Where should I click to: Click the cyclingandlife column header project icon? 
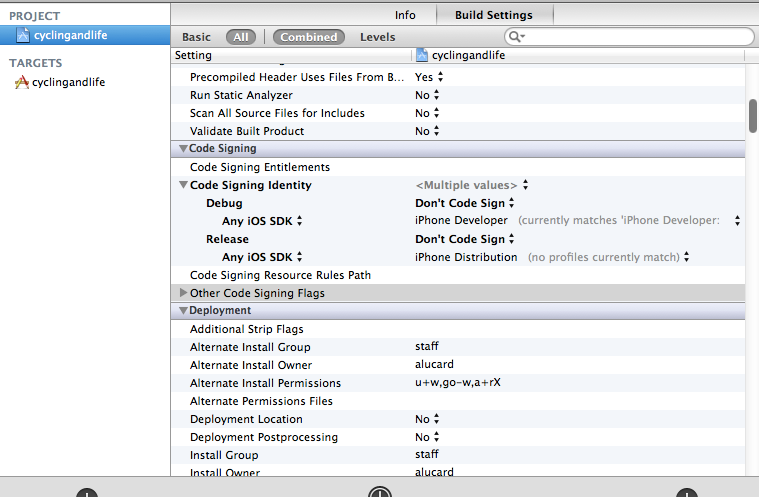[422, 56]
